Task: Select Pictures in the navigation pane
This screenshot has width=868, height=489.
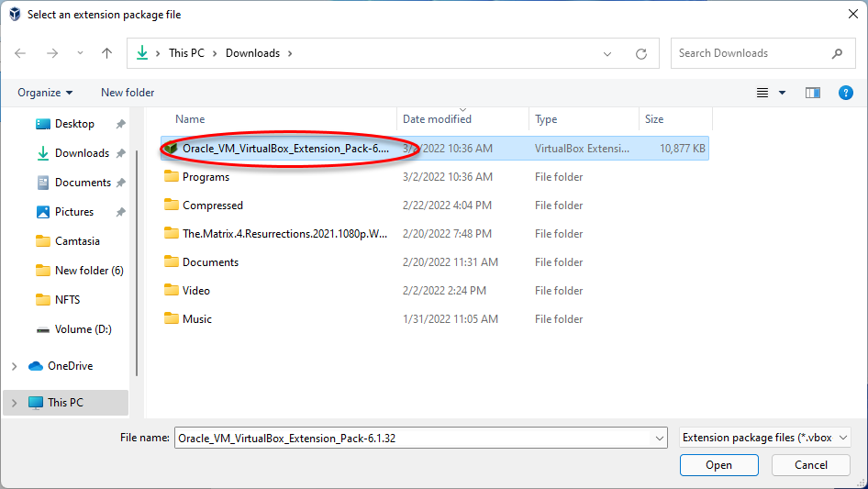Action: 74,212
